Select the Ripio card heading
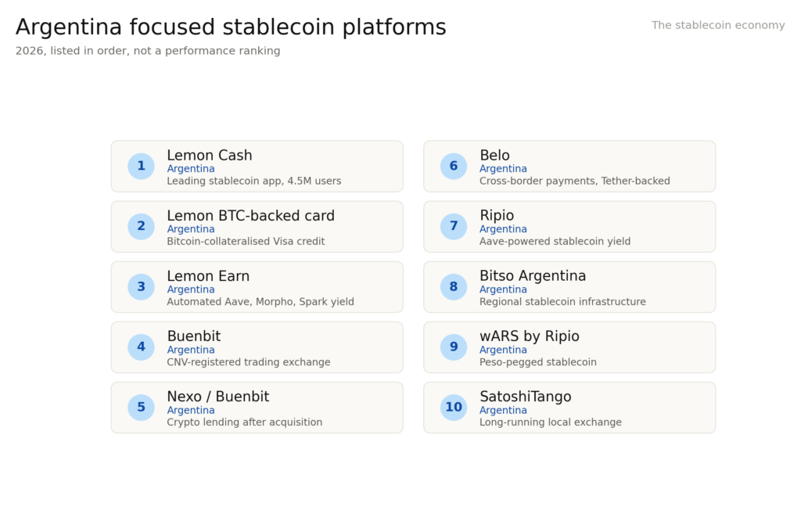This screenshot has width=801, height=532. point(497,216)
